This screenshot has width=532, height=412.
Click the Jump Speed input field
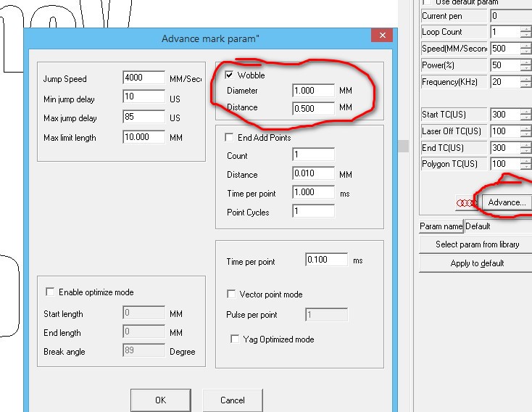(x=144, y=78)
